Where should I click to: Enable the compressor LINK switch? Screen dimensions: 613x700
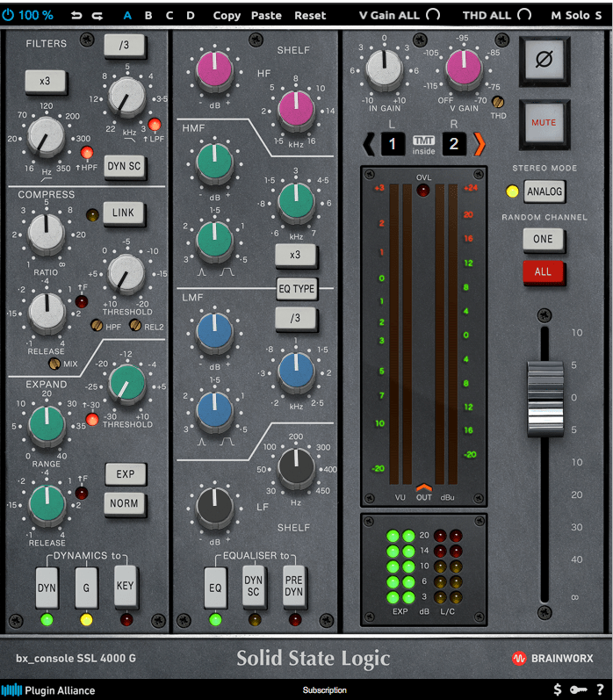[124, 213]
